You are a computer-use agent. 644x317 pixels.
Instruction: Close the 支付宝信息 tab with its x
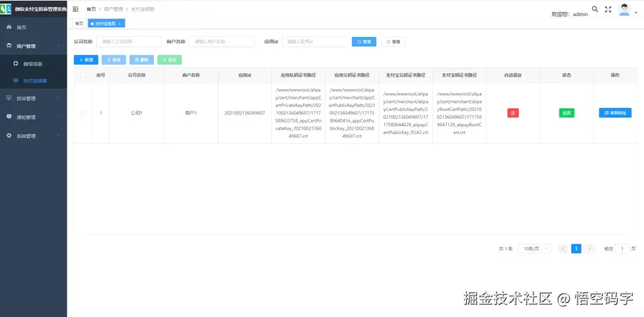[119, 24]
